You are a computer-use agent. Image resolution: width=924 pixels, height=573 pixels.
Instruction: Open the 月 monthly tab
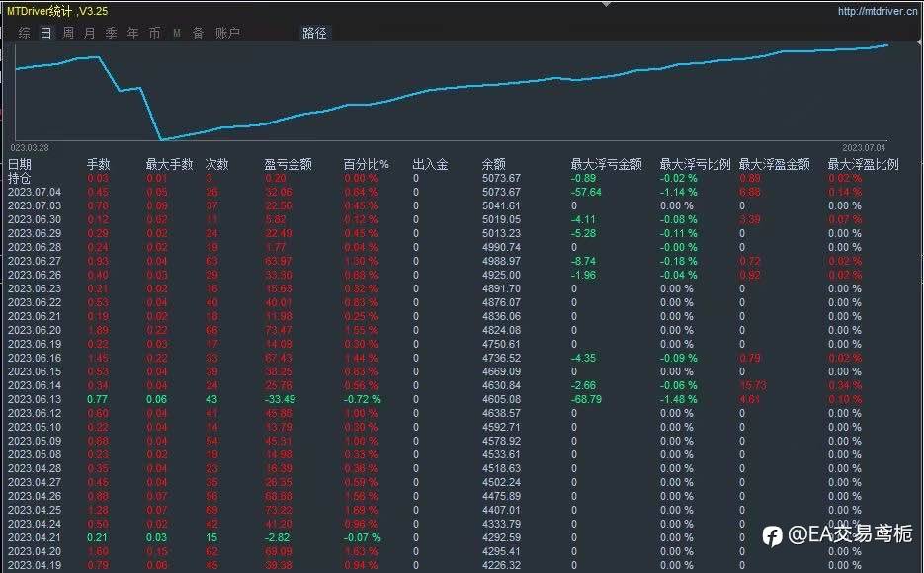click(x=90, y=33)
